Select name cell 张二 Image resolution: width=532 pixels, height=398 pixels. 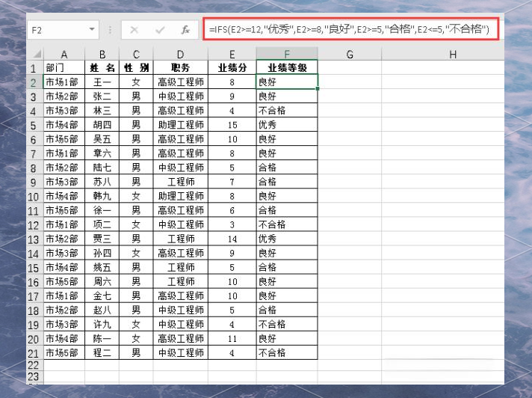tap(102, 96)
